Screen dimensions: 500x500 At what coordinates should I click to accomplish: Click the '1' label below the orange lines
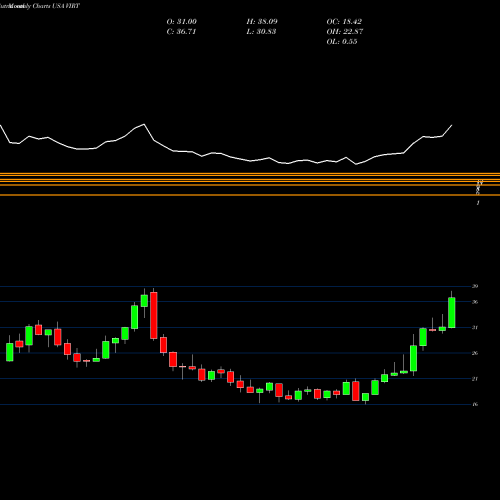pos(478,203)
